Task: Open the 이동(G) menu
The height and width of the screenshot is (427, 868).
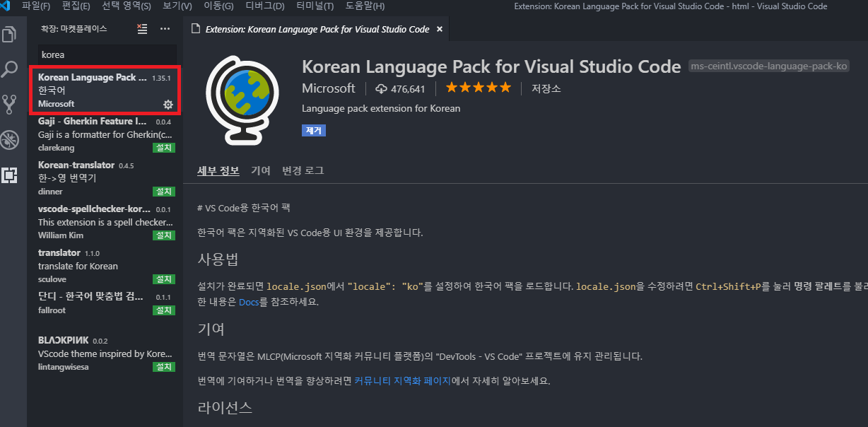Action: [218, 6]
